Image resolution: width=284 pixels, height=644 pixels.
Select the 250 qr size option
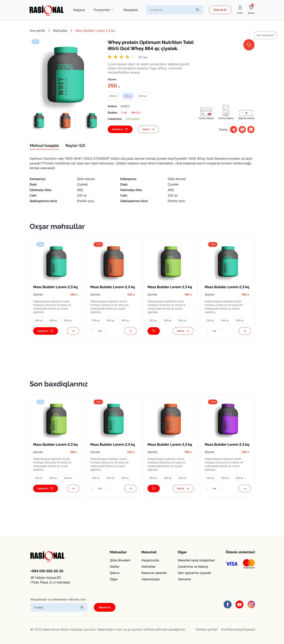tap(113, 96)
